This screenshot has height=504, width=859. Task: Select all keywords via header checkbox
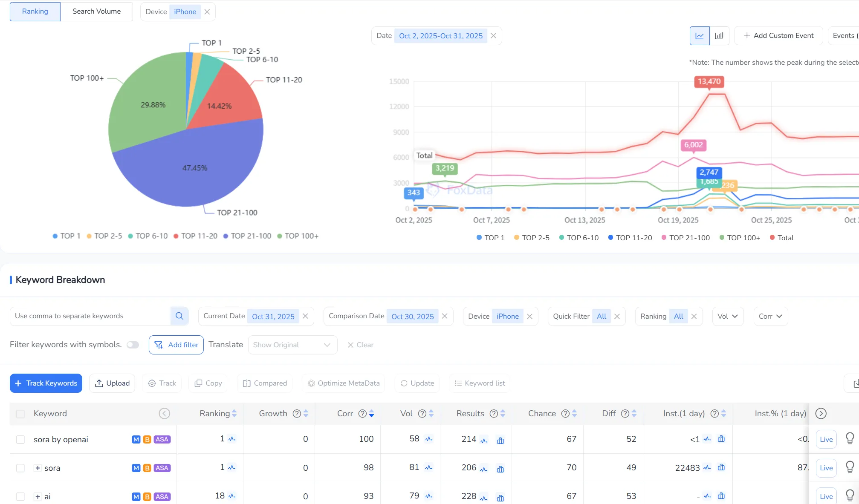click(x=20, y=414)
